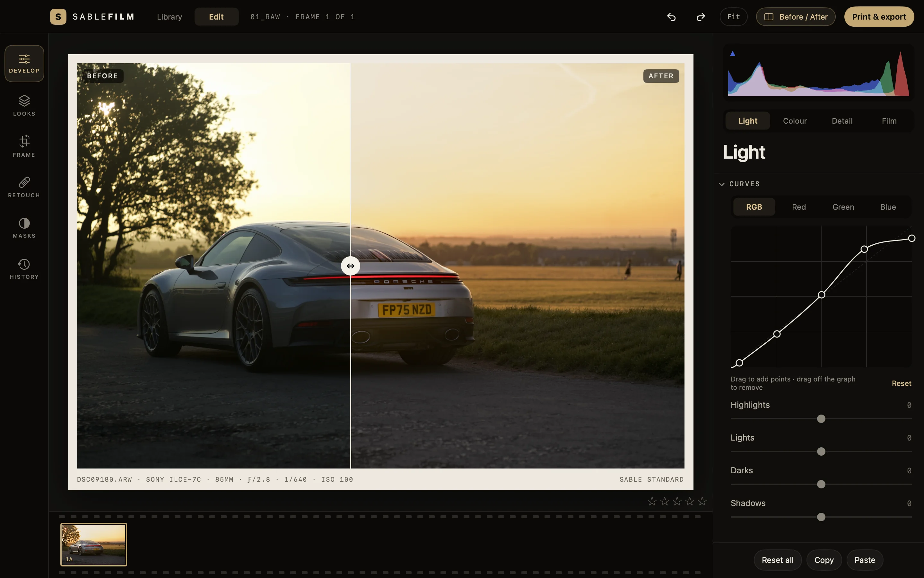The width and height of the screenshot is (924, 578).
Task: Click the Sablefilm S logo
Action: point(58,17)
